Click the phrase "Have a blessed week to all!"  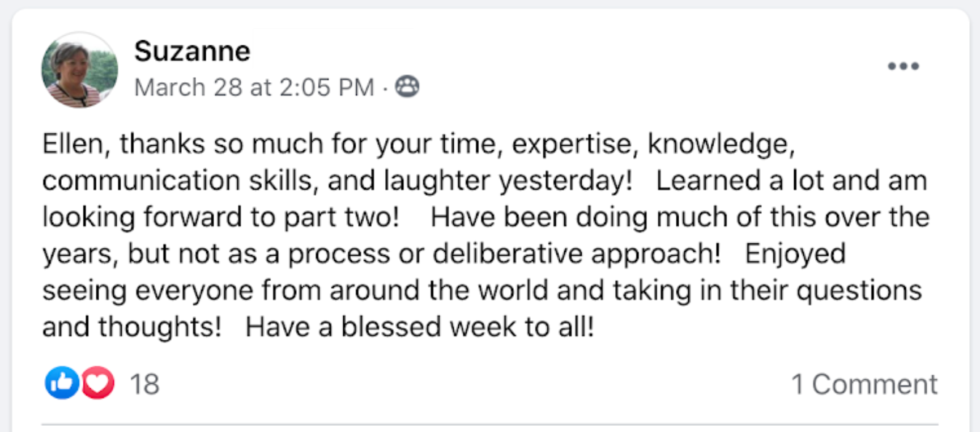point(419,327)
